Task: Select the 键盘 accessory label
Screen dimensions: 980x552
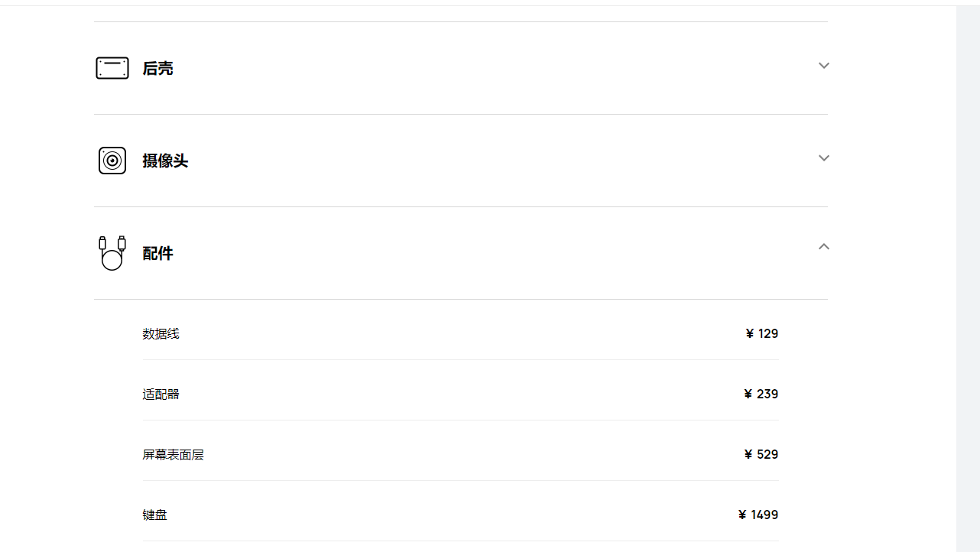Action: coord(154,515)
